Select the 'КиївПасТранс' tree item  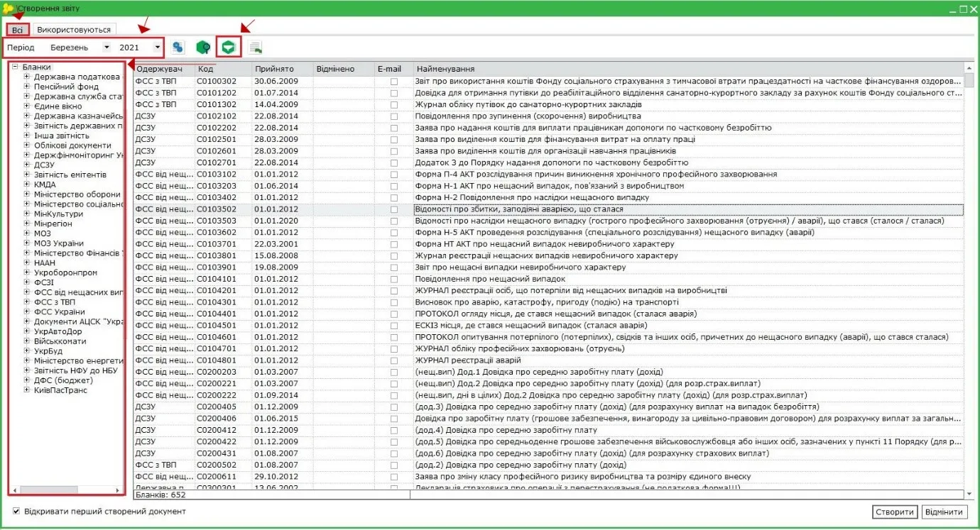(x=60, y=390)
